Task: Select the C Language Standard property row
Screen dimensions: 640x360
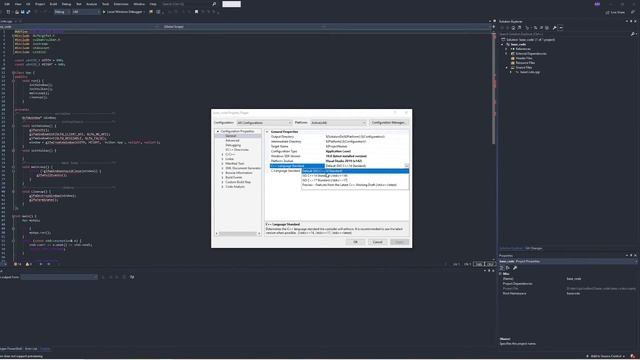Action: (x=285, y=171)
